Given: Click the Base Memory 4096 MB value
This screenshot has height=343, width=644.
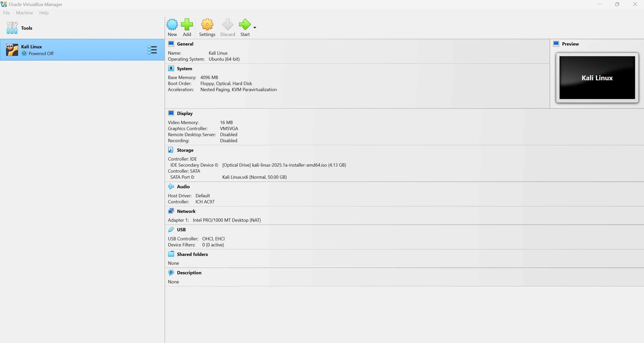Looking at the screenshot, I should click(x=209, y=77).
